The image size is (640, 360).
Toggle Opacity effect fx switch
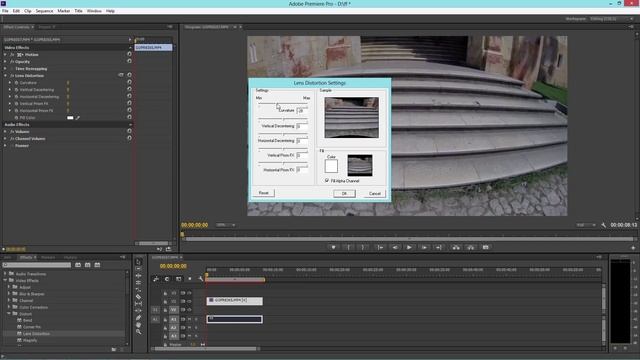12,62
